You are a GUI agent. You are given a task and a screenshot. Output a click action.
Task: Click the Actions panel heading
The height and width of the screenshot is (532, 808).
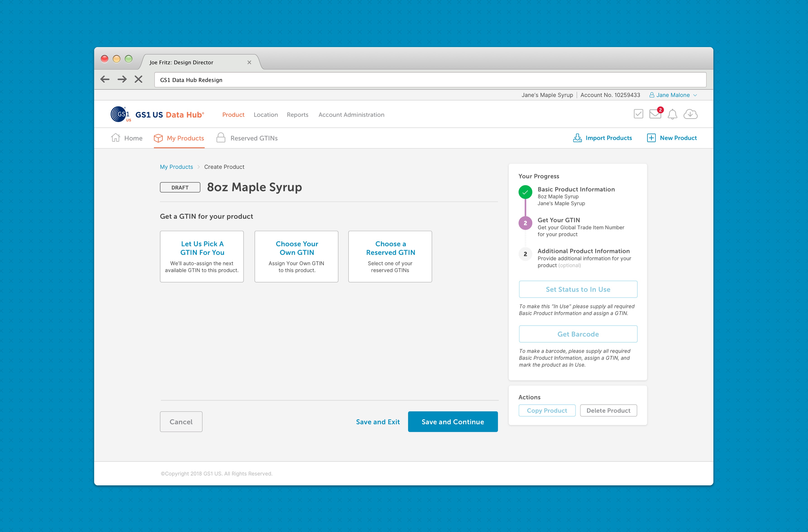point(529,397)
